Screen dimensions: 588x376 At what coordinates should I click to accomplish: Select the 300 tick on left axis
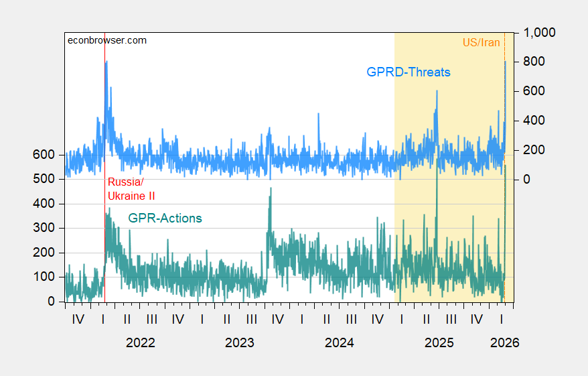tap(46, 228)
